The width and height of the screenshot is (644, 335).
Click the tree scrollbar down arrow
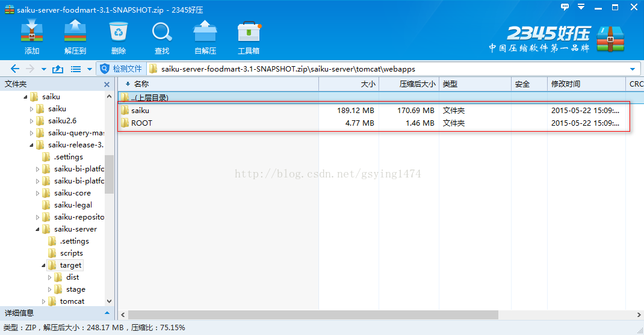tap(110, 301)
